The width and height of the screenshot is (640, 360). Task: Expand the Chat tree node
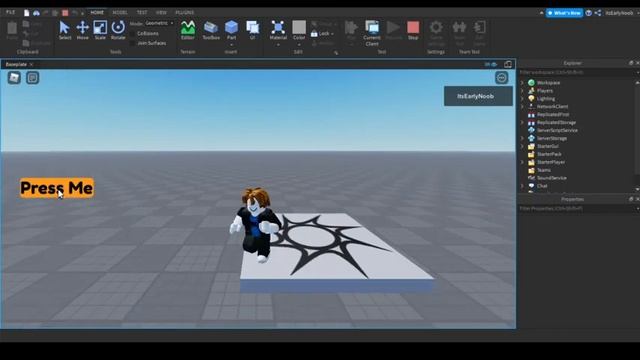coord(522,186)
